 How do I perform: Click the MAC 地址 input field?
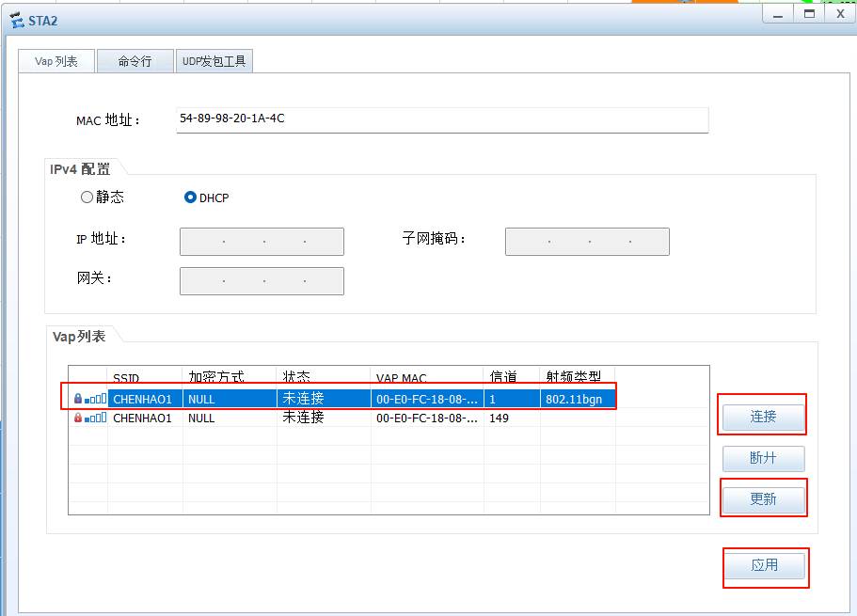(442, 119)
